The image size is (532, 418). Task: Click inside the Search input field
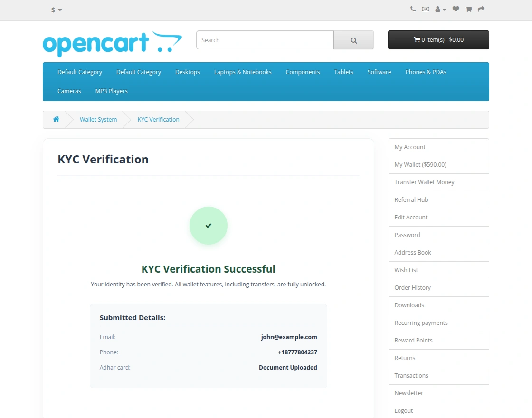265,40
